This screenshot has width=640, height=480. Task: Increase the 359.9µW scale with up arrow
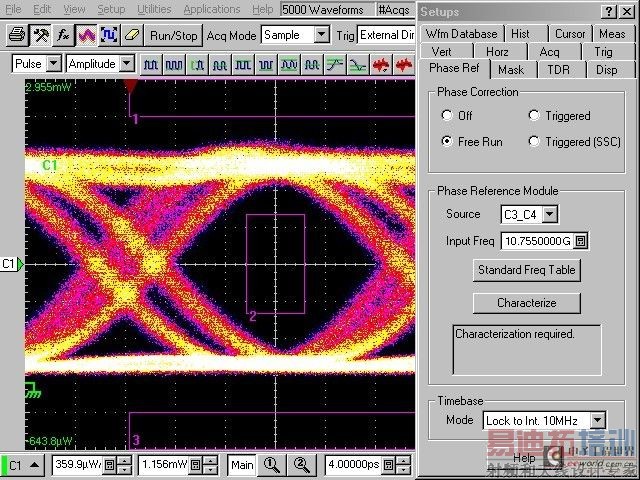click(x=124, y=460)
